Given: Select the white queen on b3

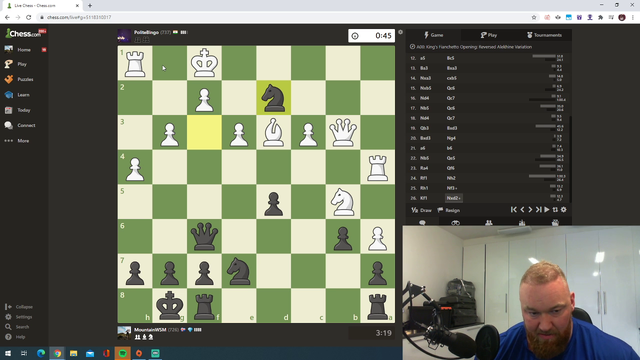Looking at the screenshot, I should click(343, 132).
